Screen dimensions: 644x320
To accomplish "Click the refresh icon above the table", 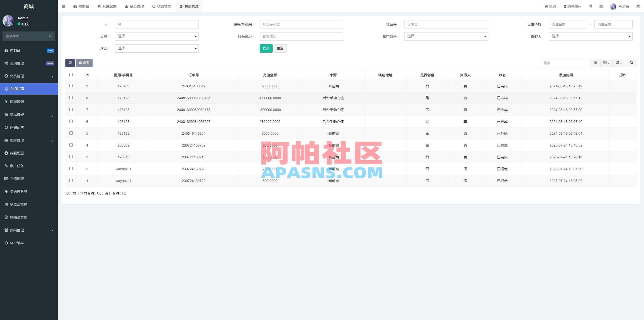I will point(70,63).
